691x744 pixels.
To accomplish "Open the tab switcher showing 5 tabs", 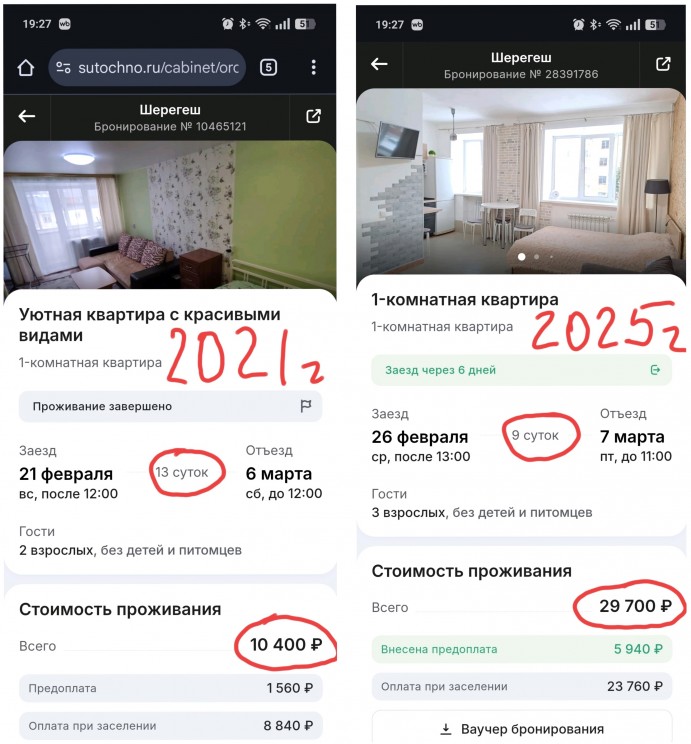I will click(x=269, y=67).
